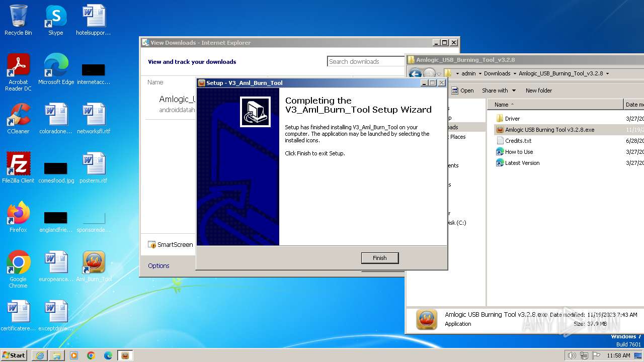
Task: Open hotelsupport Word document icon
Action: pos(94,20)
